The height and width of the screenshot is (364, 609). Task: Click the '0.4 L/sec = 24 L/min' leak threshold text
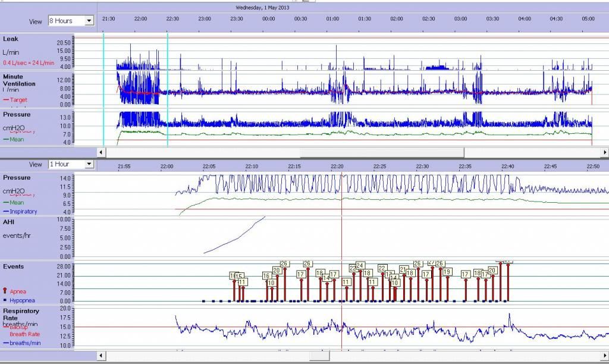pyautogui.click(x=29, y=62)
